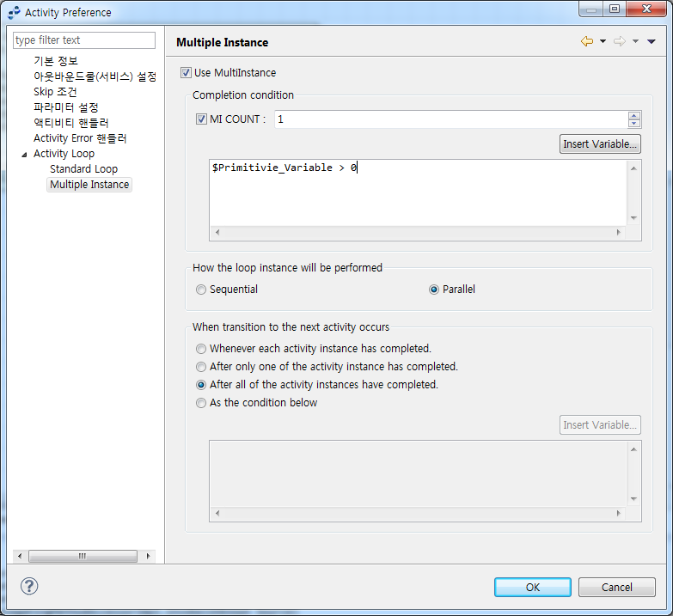The height and width of the screenshot is (616, 673).
Task: Toggle the MI COUNT checkbox
Action: pos(201,119)
